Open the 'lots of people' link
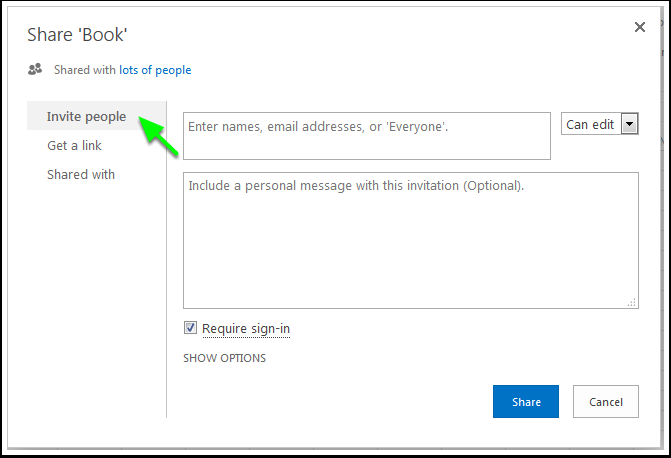 155,70
